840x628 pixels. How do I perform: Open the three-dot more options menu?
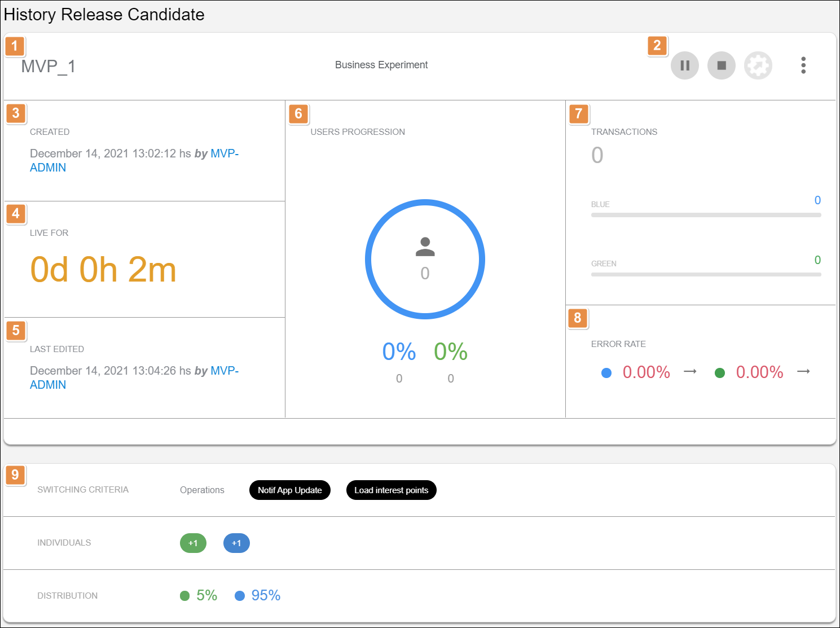803,65
